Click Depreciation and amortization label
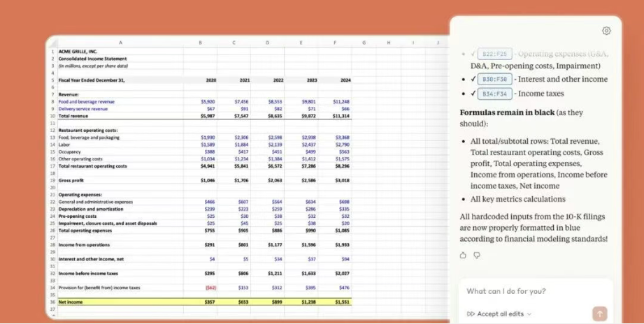 pyautogui.click(x=91, y=209)
